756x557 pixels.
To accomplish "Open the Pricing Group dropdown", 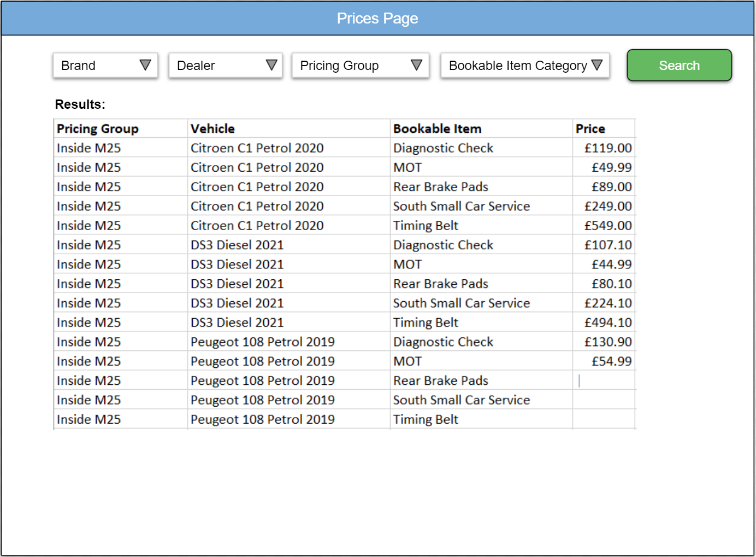I will point(361,66).
